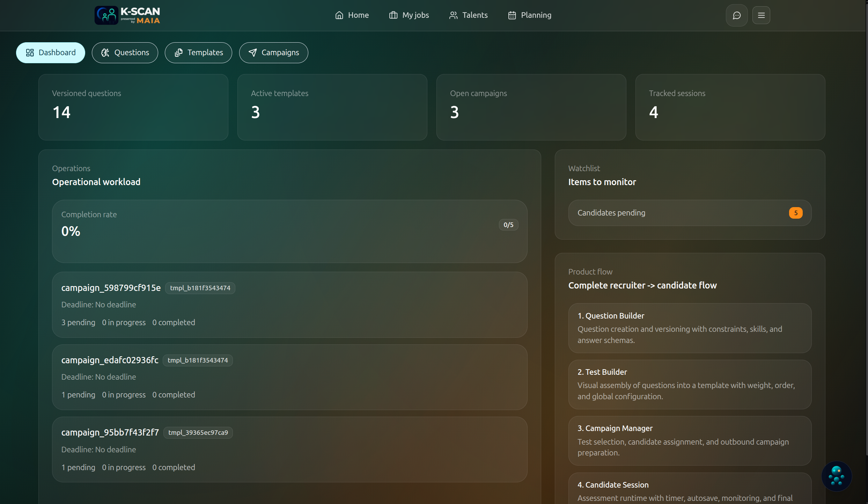This screenshot has width=868, height=504.
Task: Switch to the Questions tab
Action: point(125,53)
